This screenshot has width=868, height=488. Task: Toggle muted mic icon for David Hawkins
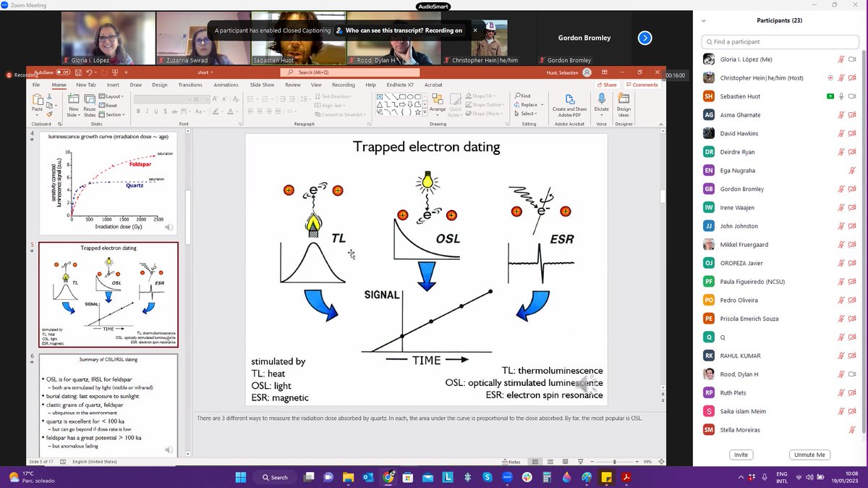[842, 133]
